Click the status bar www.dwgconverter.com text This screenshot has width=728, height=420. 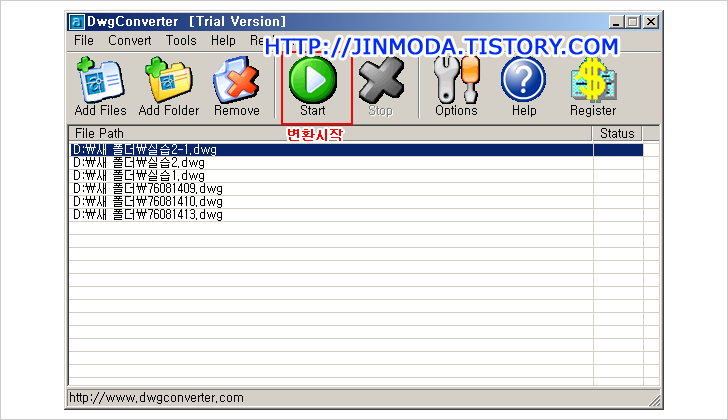tap(156, 398)
